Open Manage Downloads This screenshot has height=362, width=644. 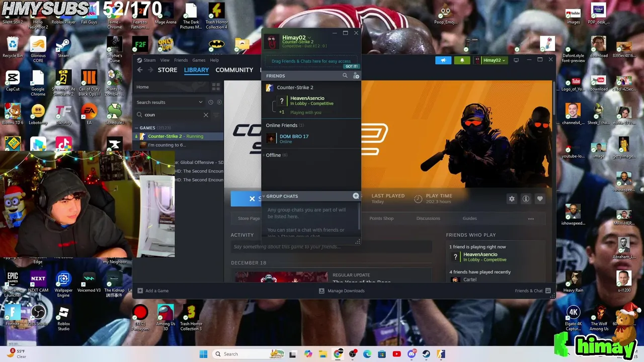(x=342, y=291)
